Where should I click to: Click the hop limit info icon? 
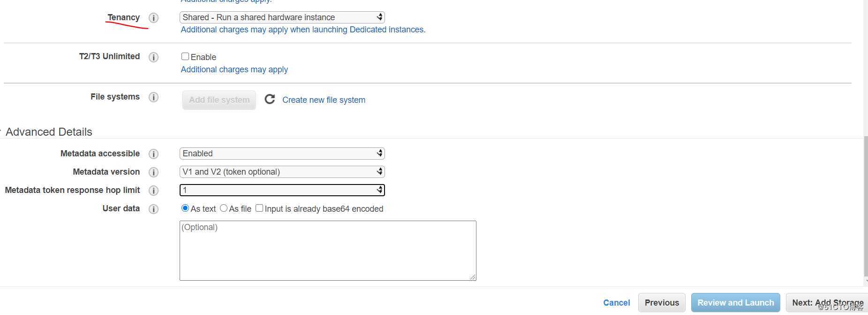(x=153, y=191)
